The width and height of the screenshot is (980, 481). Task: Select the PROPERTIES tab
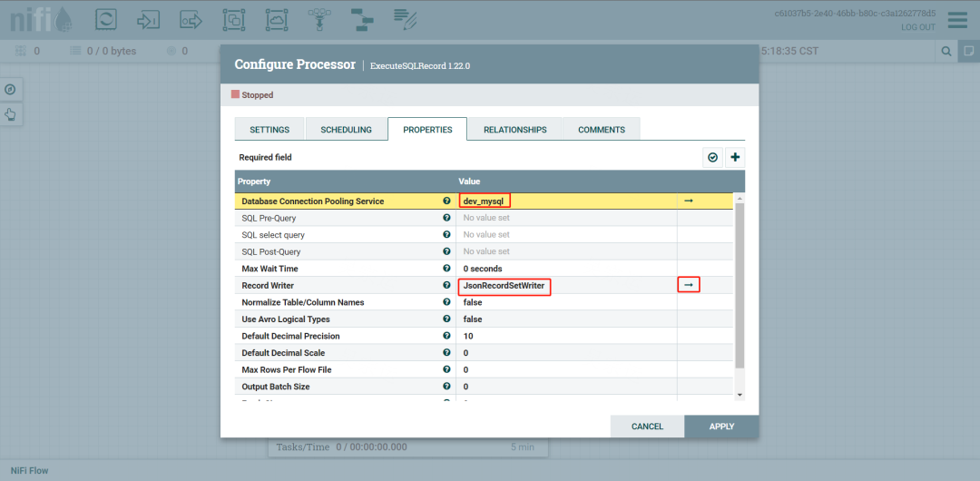point(427,130)
